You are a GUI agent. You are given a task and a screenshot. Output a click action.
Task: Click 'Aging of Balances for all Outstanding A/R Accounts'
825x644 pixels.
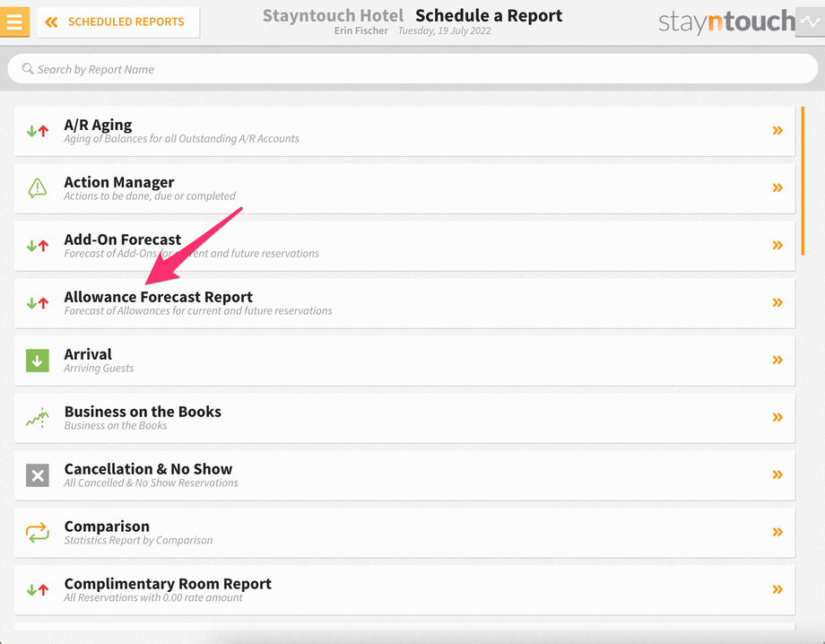pos(181,139)
